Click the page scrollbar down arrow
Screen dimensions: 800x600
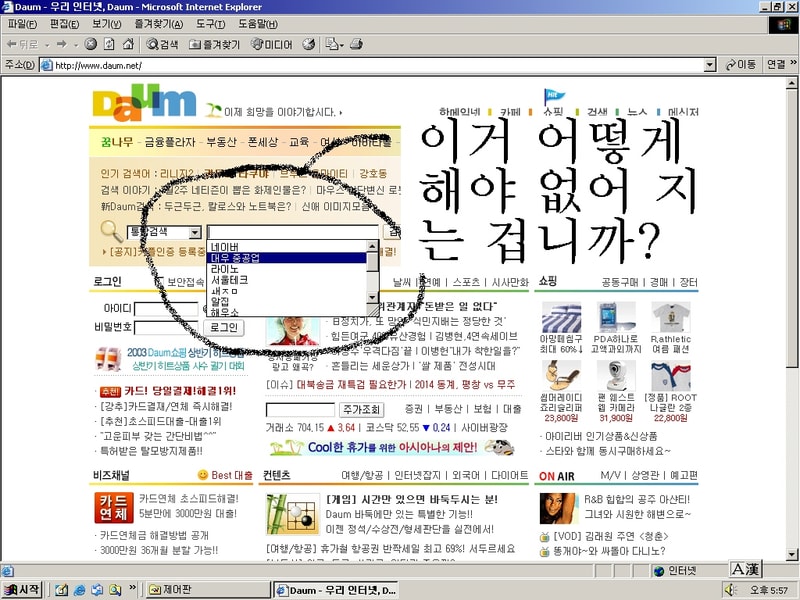[791, 554]
